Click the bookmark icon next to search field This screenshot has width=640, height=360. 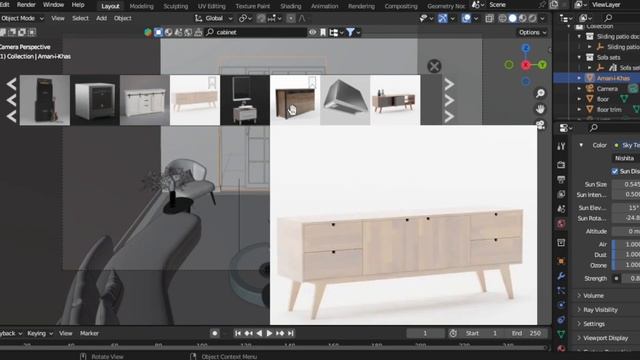[323, 32]
